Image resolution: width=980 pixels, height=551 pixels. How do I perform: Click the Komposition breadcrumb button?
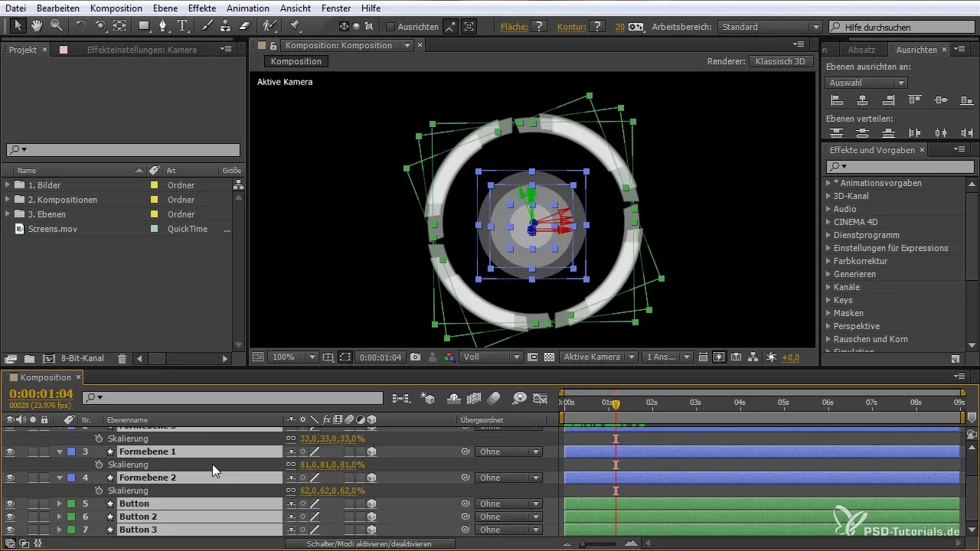click(x=296, y=61)
